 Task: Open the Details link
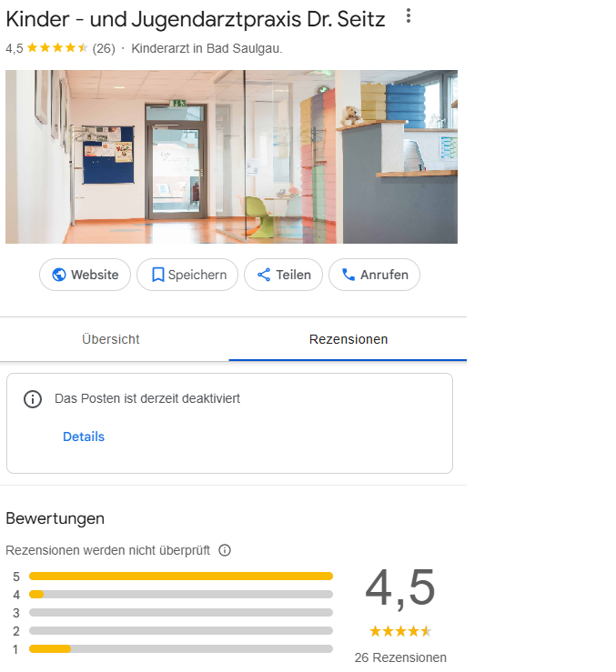(x=84, y=436)
